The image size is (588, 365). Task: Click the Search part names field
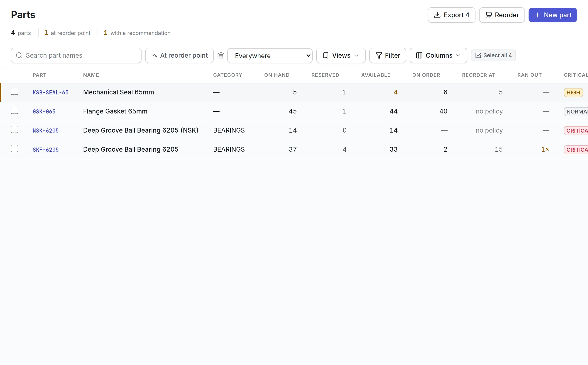(76, 56)
